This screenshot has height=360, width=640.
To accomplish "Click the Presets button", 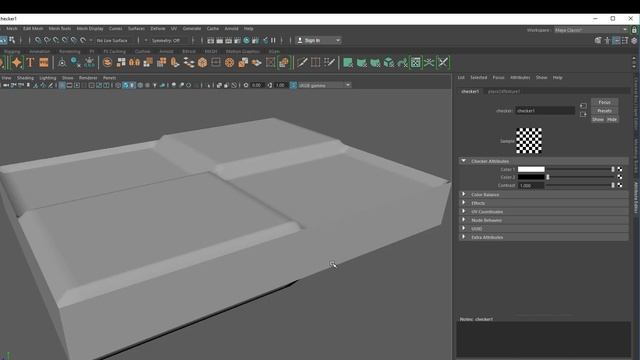I will coord(604,111).
